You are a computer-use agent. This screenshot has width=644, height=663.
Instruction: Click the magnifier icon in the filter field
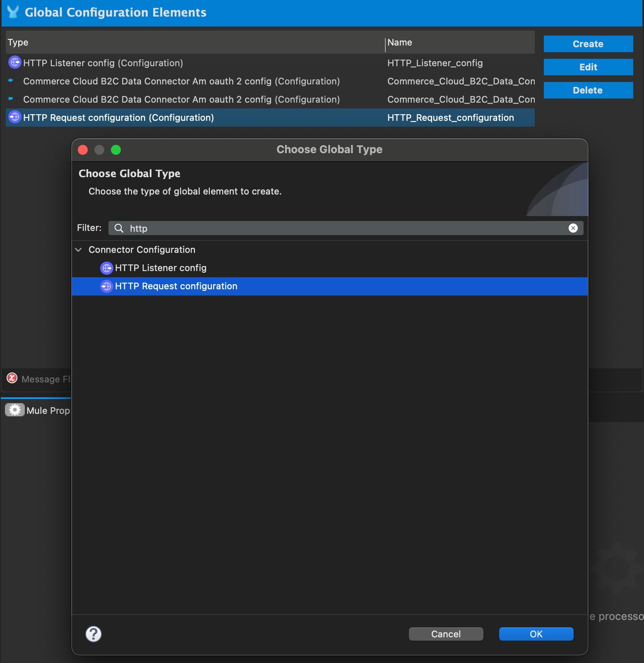tap(119, 228)
